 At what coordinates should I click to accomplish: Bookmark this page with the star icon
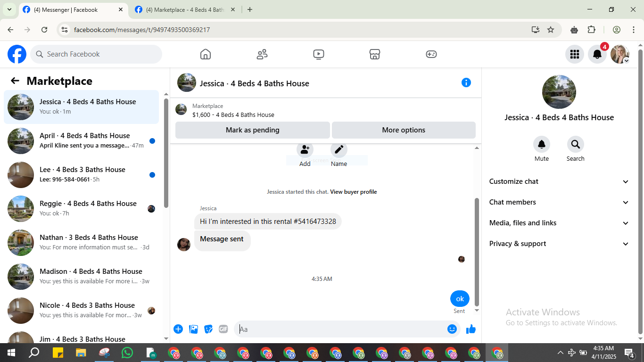pos(551,30)
